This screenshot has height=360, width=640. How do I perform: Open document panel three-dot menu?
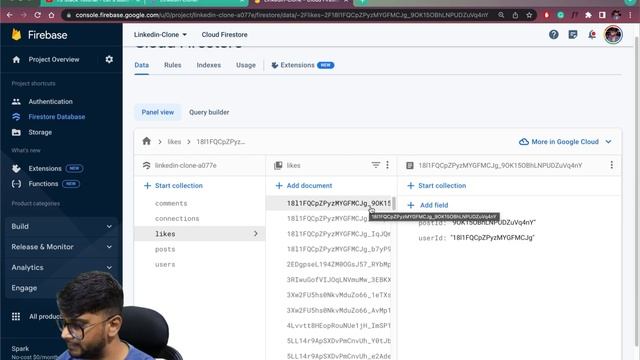coord(611,165)
